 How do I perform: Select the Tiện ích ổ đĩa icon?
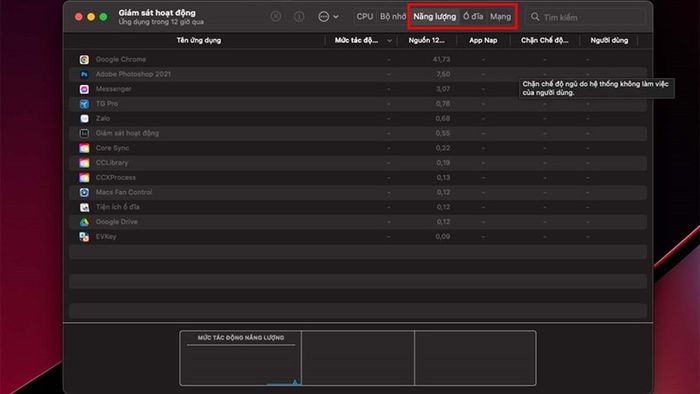(x=84, y=207)
